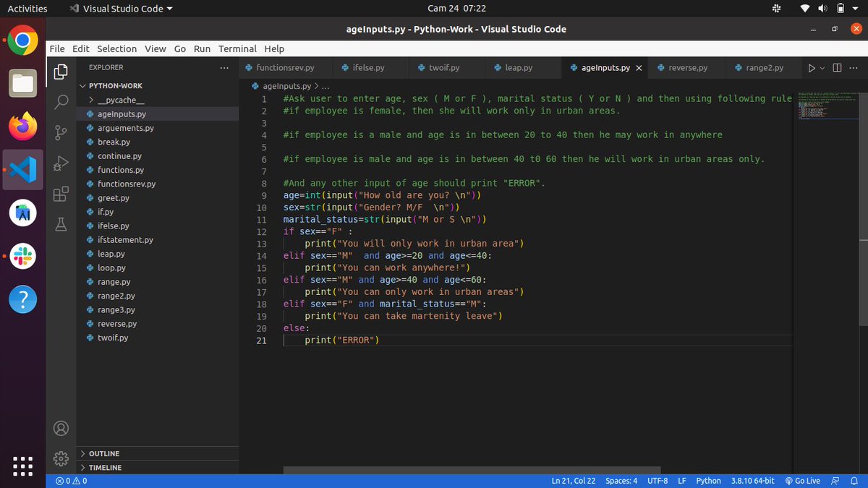
Task: Click the Run Python File play button
Action: tap(812, 68)
